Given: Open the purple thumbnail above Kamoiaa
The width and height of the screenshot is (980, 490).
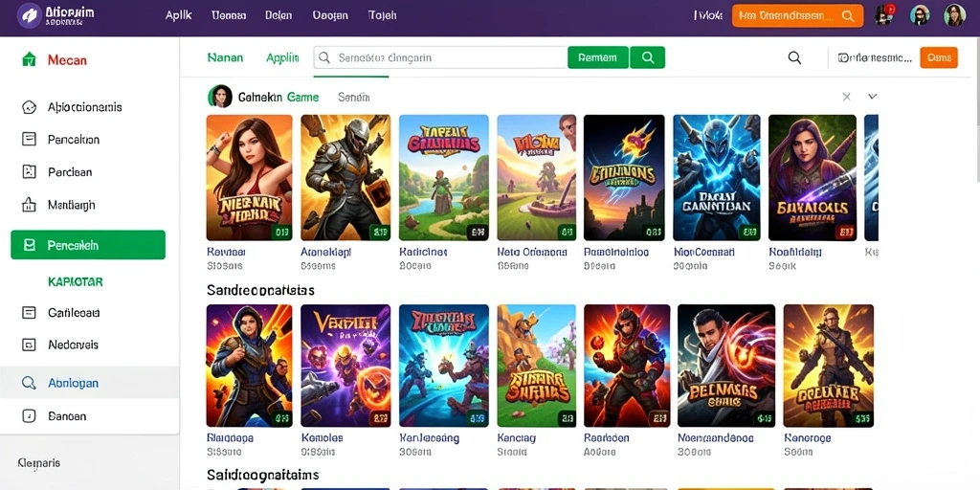Looking at the screenshot, I should (345, 366).
